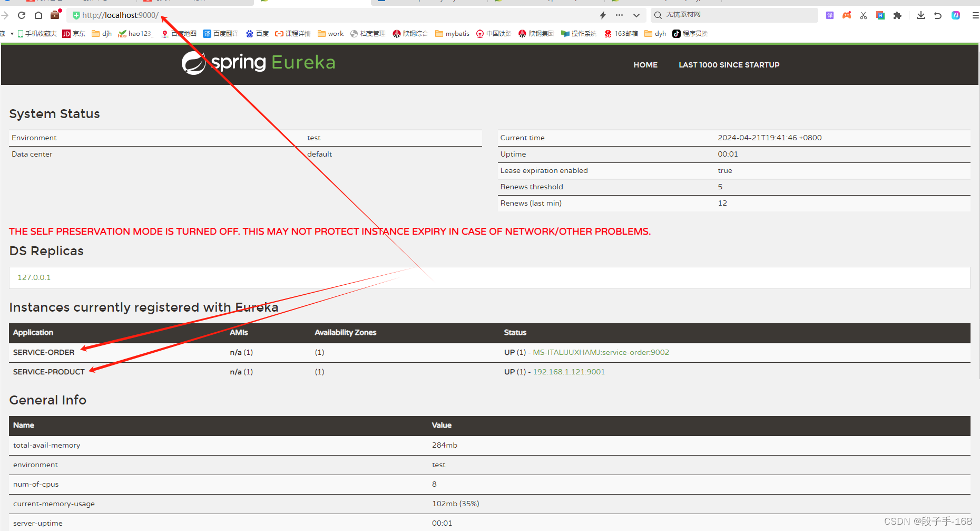This screenshot has width=980, height=531.
Task: Open the hamburger main menu
Action: [x=975, y=15]
